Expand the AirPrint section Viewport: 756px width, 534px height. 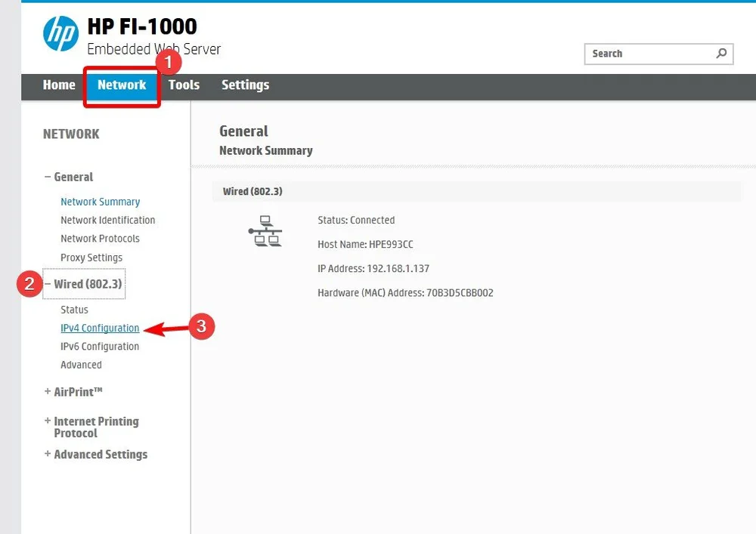click(73, 392)
